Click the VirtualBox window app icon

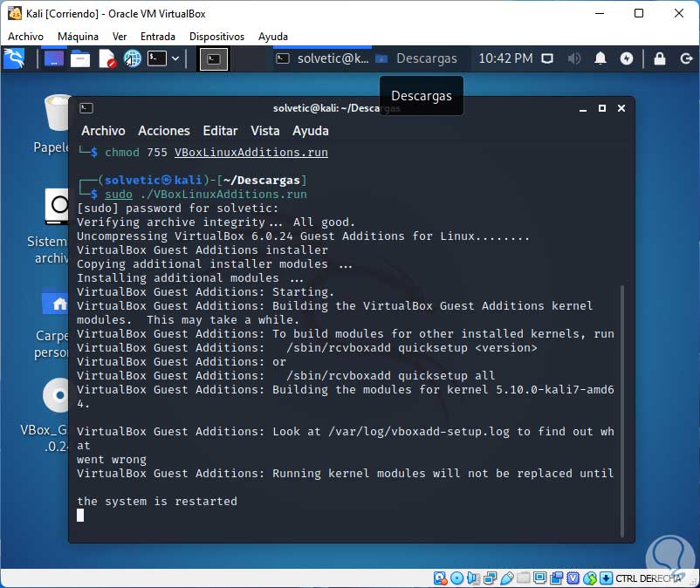point(15,13)
